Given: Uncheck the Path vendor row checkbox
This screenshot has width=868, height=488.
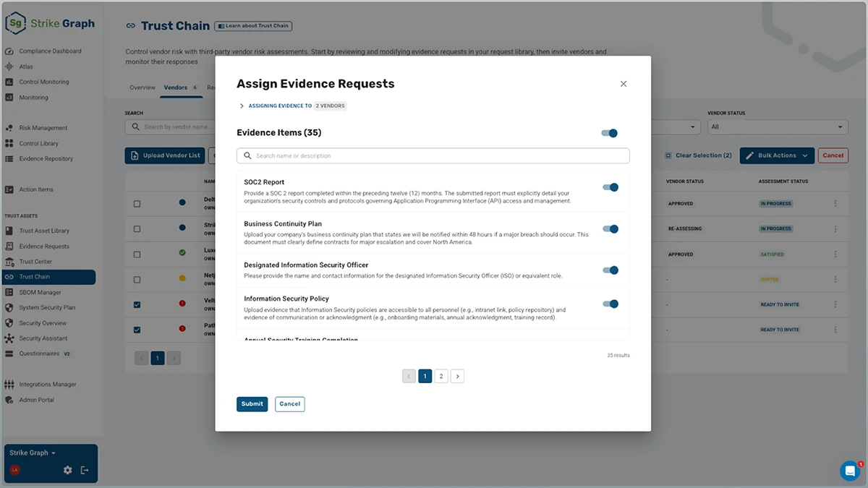Looking at the screenshot, I should click(137, 330).
